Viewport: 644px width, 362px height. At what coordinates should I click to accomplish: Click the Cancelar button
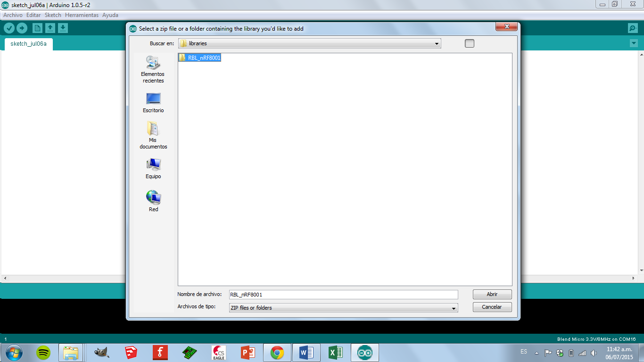coord(492,307)
